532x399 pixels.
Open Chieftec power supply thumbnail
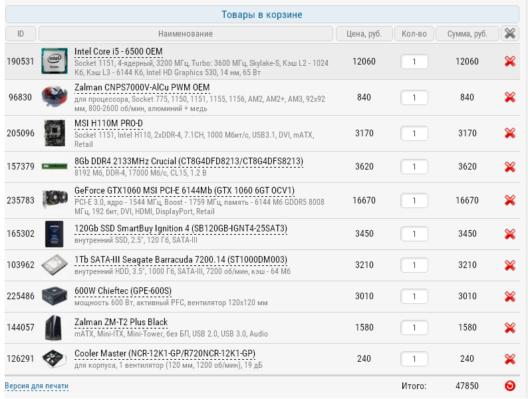click(x=55, y=296)
